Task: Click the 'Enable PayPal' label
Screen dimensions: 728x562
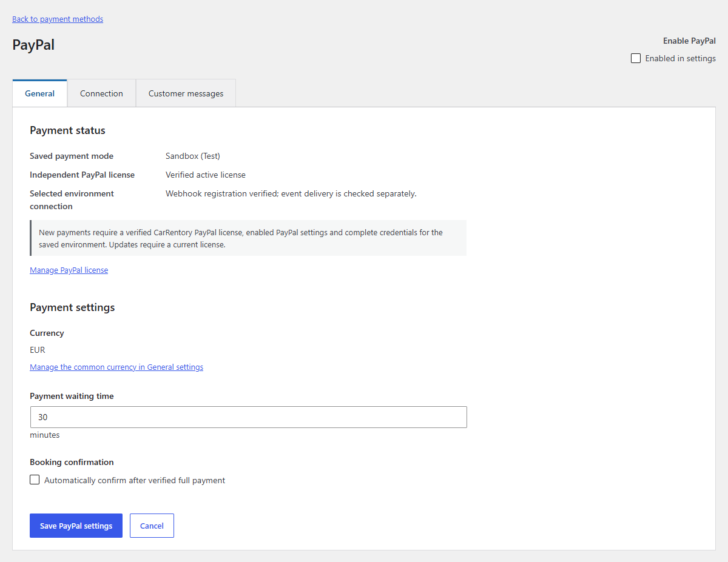Action: coord(689,41)
